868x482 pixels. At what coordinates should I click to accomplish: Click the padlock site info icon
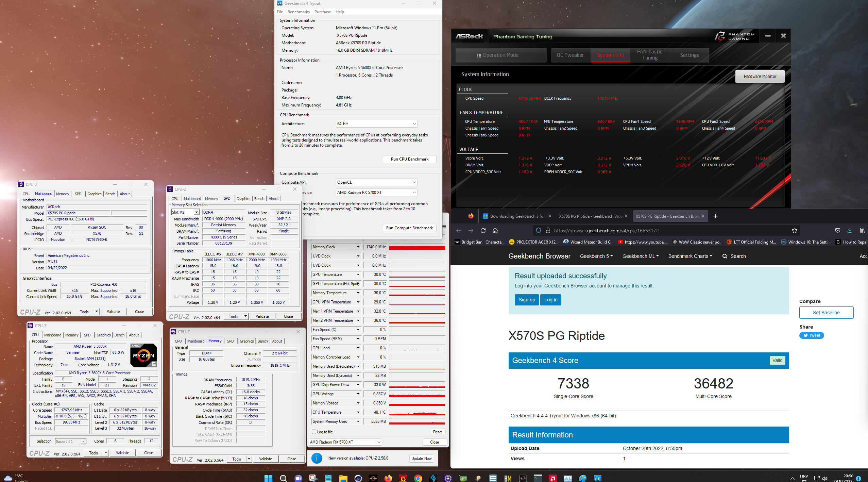pos(548,231)
